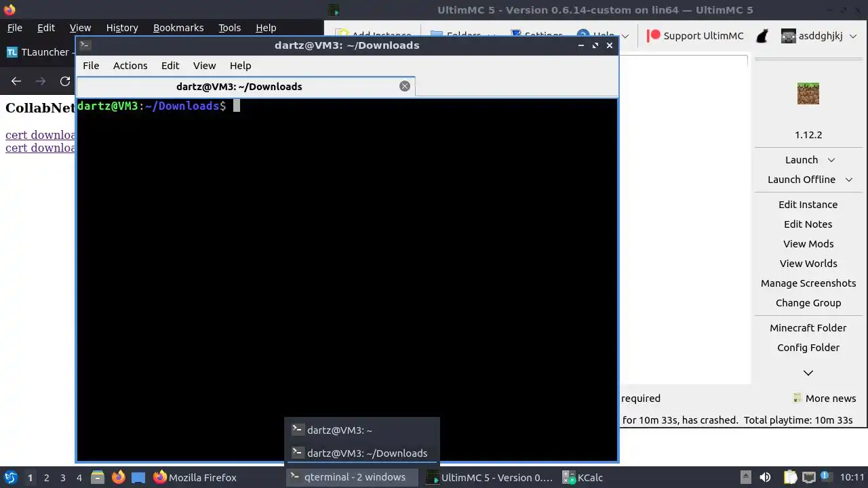Click the 1.12.2 instance name label
Image resolution: width=868 pixels, height=488 pixels.
808,135
